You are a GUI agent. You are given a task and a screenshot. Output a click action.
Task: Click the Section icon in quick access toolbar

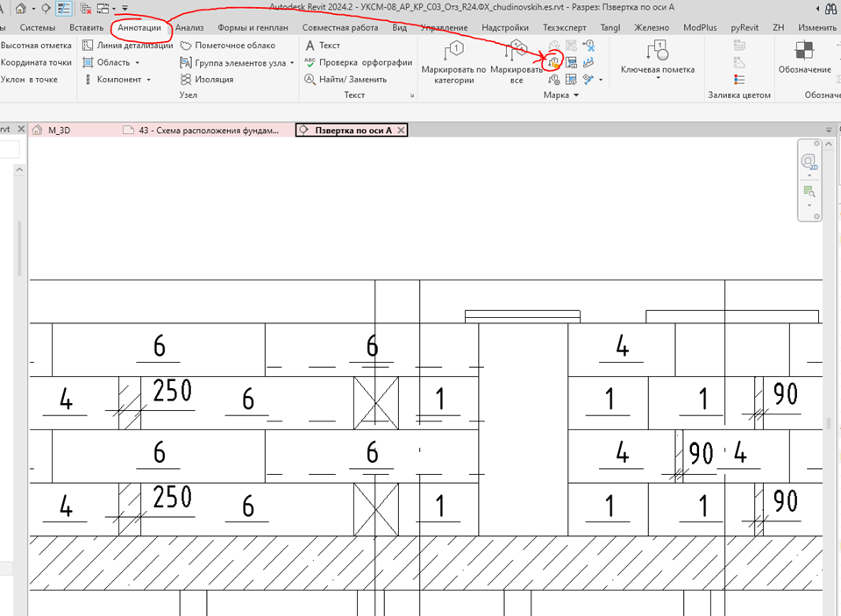tap(46, 8)
